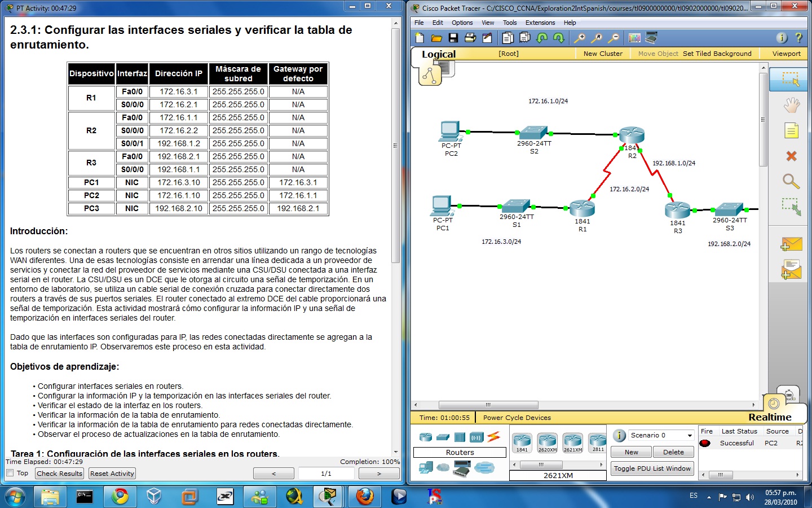The image size is (812, 508).
Task: Open Firefox from the taskbar
Action: (x=365, y=497)
